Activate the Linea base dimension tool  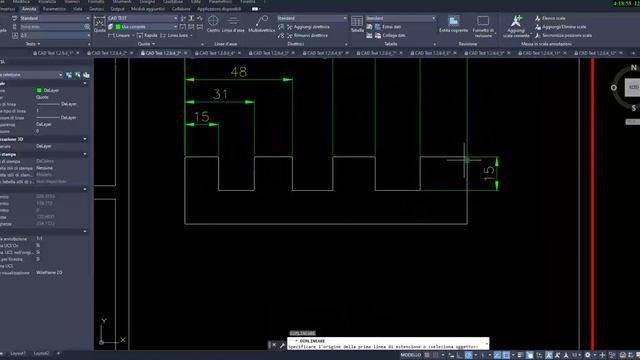pos(174,36)
